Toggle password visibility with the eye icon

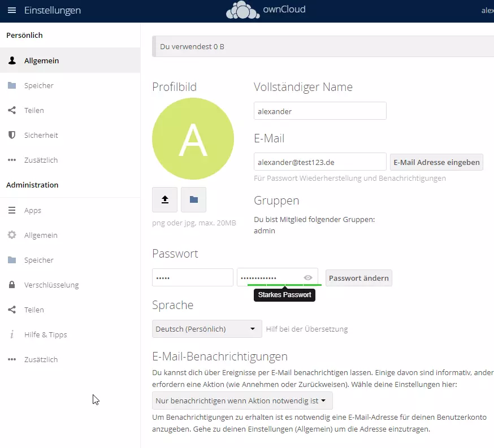[308, 277]
